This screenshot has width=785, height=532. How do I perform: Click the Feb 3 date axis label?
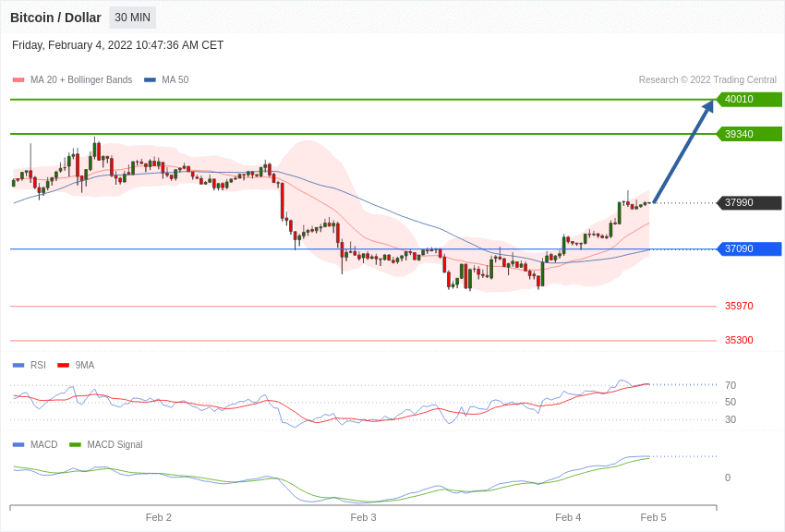click(364, 517)
